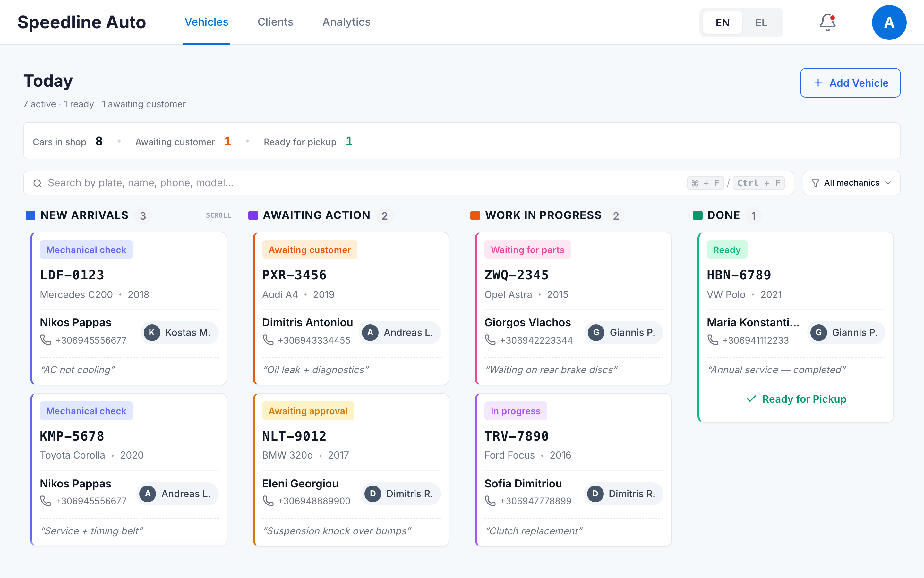Viewport: 924px width, 578px height.
Task: Click phone icon on HBN-6789 card
Action: point(713,340)
